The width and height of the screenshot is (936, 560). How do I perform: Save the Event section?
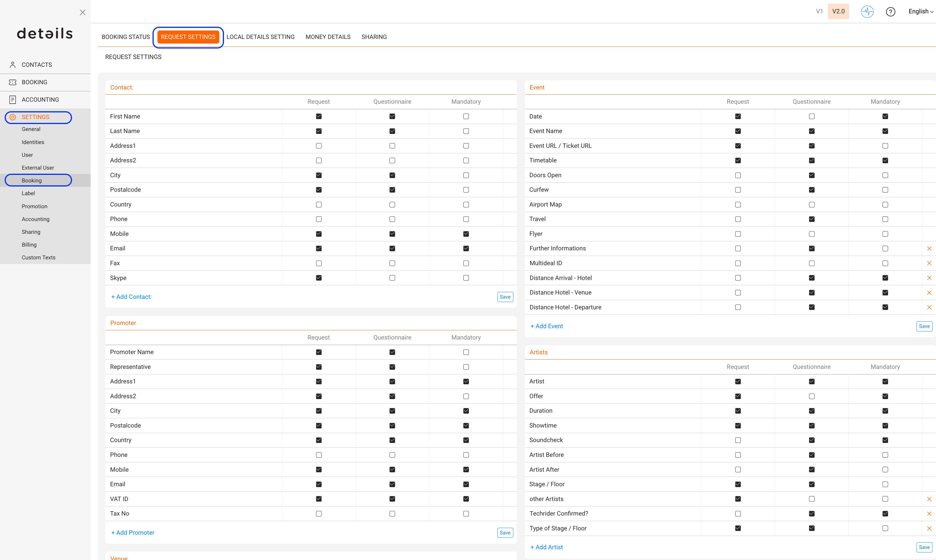click(924, 326)
